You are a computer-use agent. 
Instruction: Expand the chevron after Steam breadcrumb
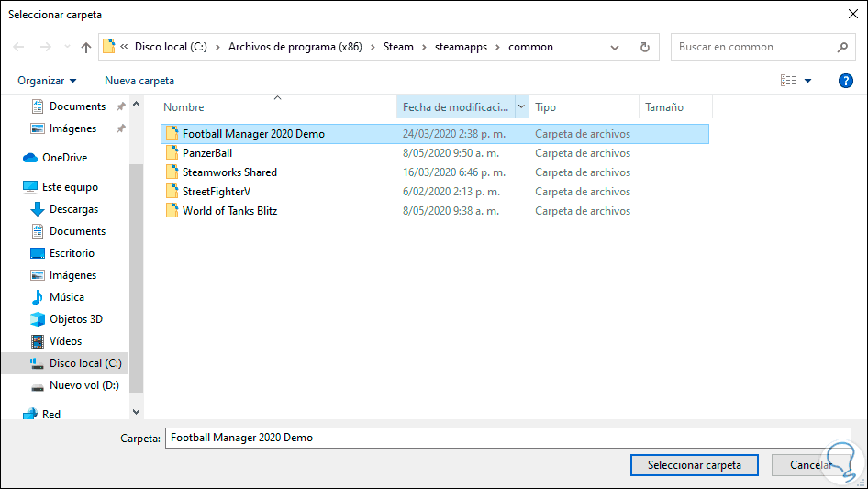[424, 47]
